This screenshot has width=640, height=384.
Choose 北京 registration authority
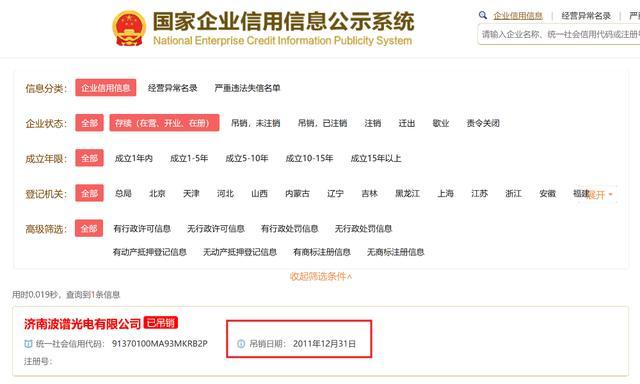click(x=157, y=193)
